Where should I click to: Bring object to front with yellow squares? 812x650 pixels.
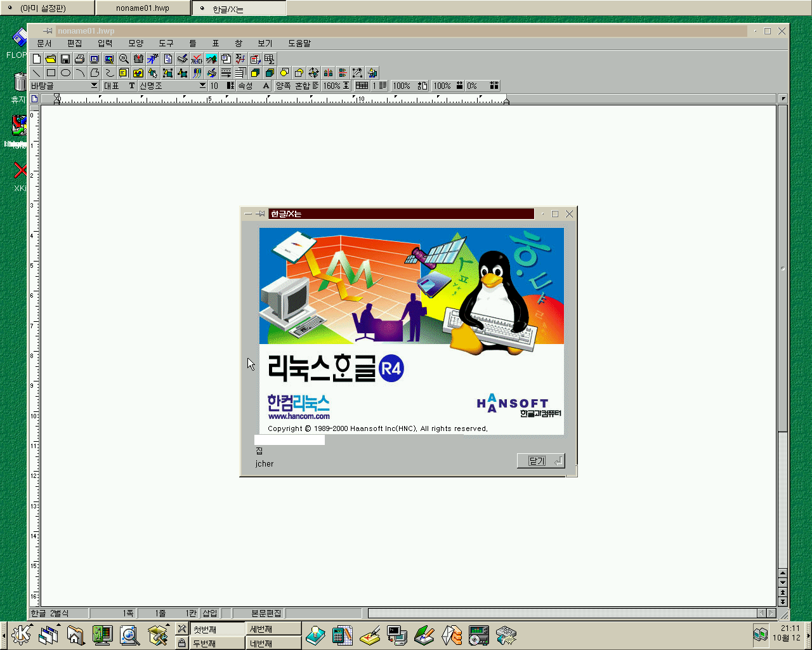pos(255,72)
